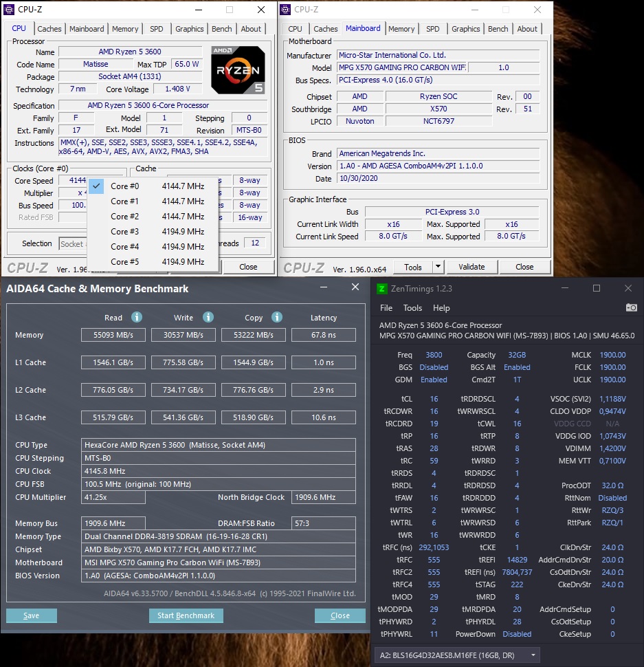Switch to SPD tab in right CPU-Z

click(x=433, y=29)
